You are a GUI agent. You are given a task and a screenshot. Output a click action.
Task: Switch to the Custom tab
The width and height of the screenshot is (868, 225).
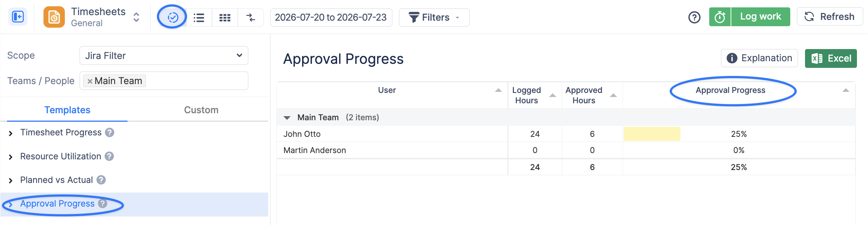pos(201,110)
